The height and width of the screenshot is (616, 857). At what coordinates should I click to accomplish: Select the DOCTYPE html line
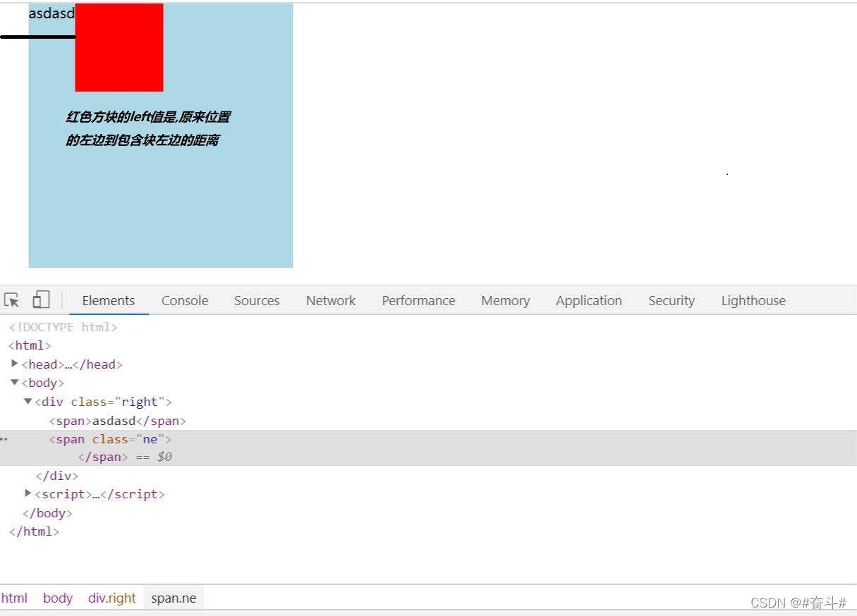tap(63, 327)
